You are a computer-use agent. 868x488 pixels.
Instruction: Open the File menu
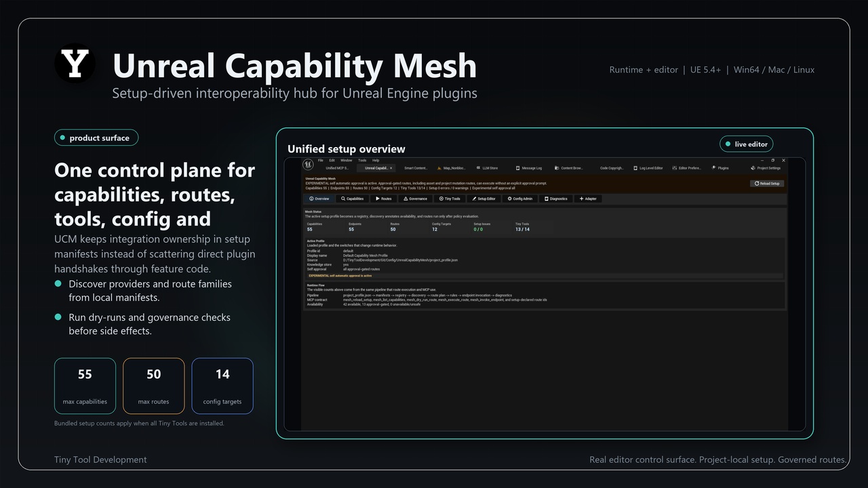321,161
